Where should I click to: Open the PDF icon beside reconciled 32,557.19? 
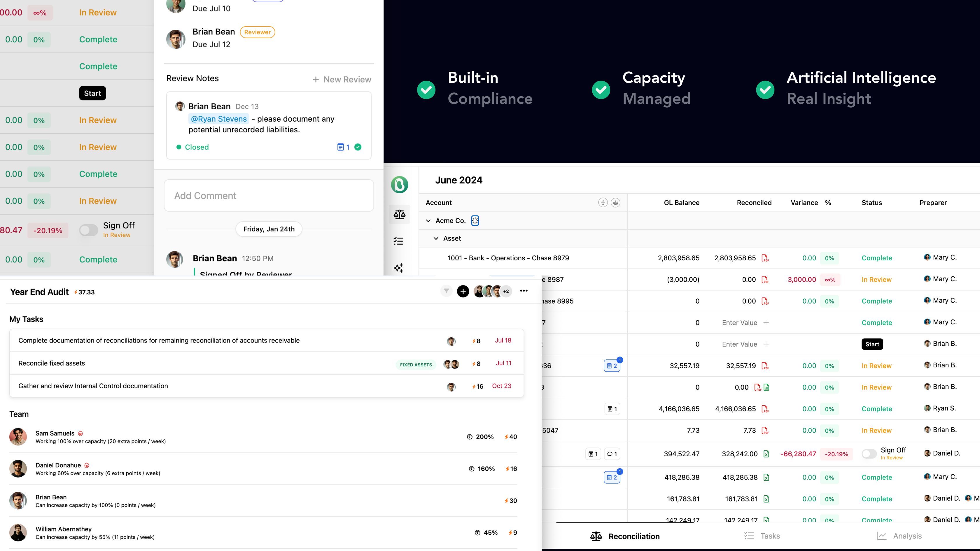point(765,366)
